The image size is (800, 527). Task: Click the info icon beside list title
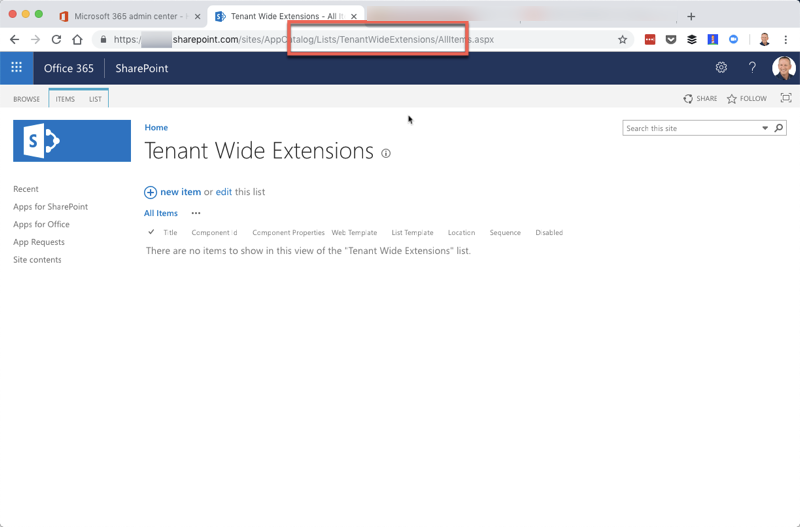pos(386,153)
